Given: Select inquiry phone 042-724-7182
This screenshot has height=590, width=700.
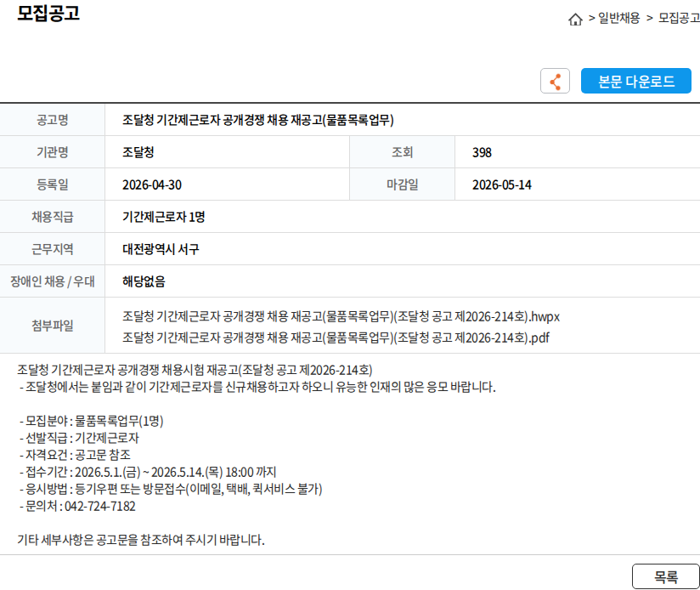Looking at the screenshot, I should pyautogui.click(x=100, y=506).
